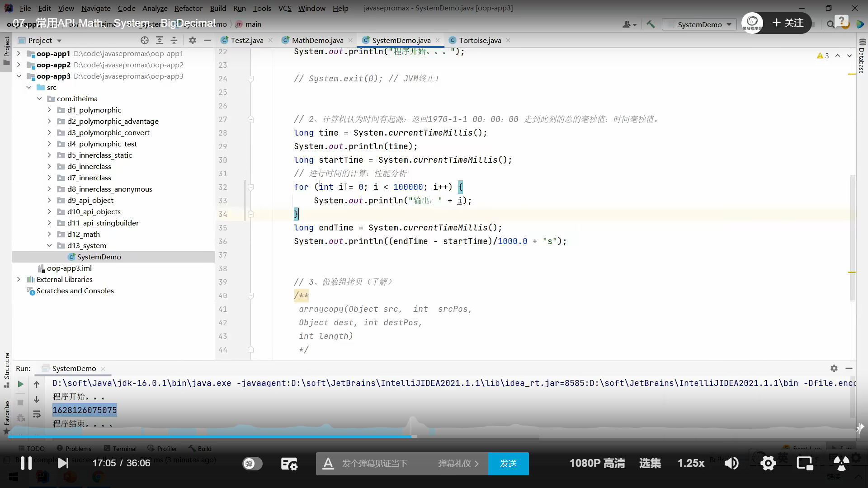Open Run panel settings gear
This screenshot has width=868, height=488.
834,368
